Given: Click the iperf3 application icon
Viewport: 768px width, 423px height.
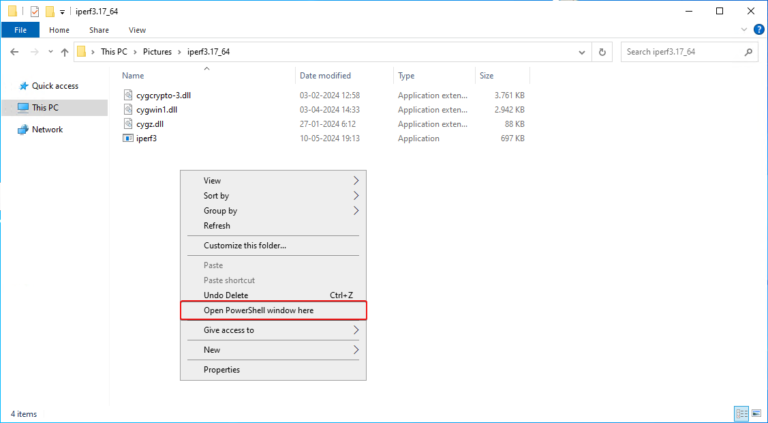Looking at the screenshot, I should tap(128, 139).
